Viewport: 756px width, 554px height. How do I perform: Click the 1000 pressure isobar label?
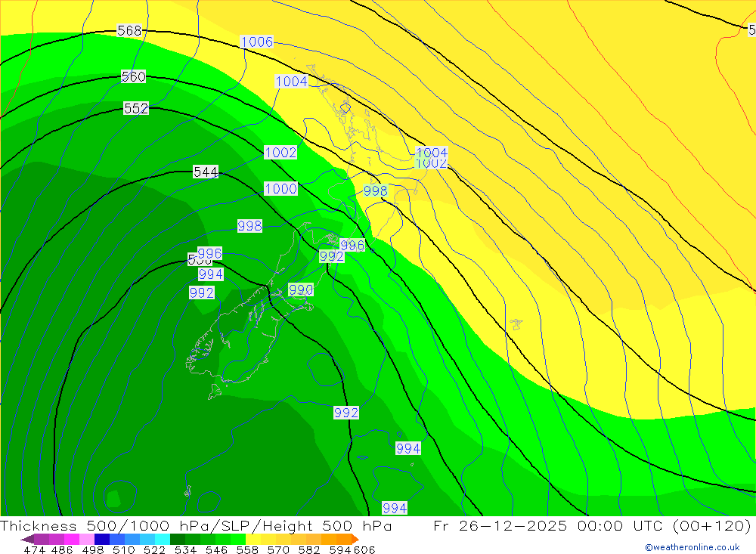point(280,188)
